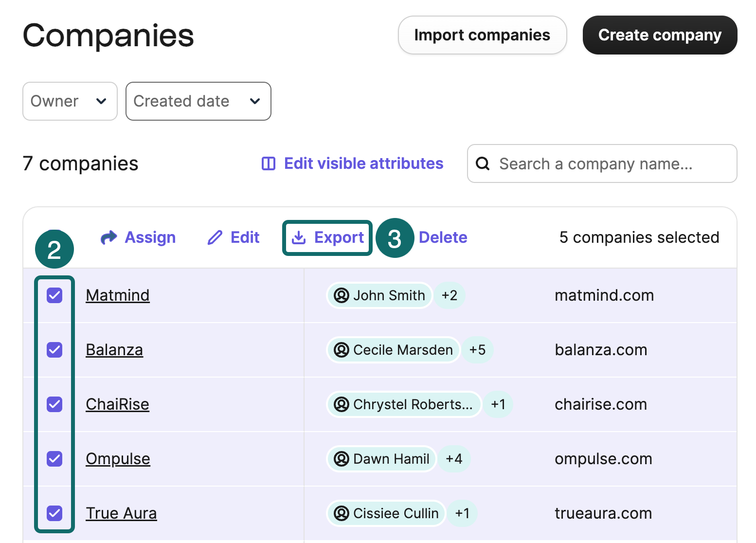Click the Create company button
The image size is (756, 543).
[x=660, y=35]
